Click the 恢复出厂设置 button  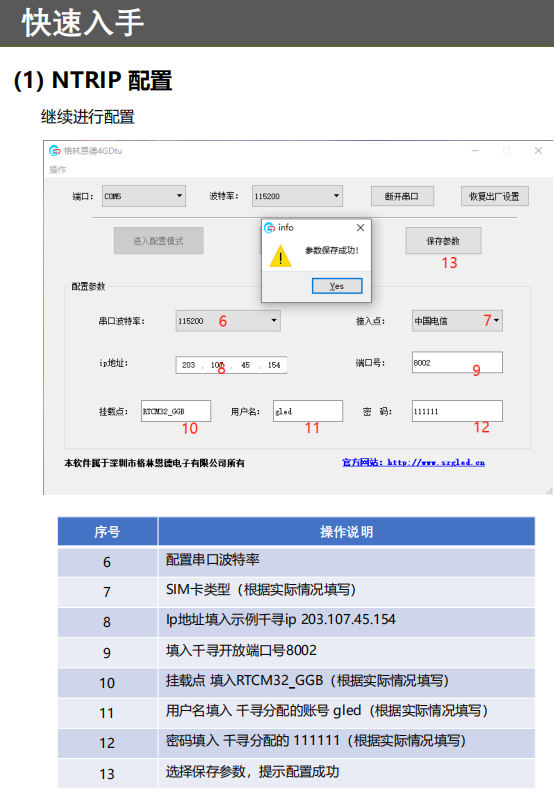tap(495, 196)
